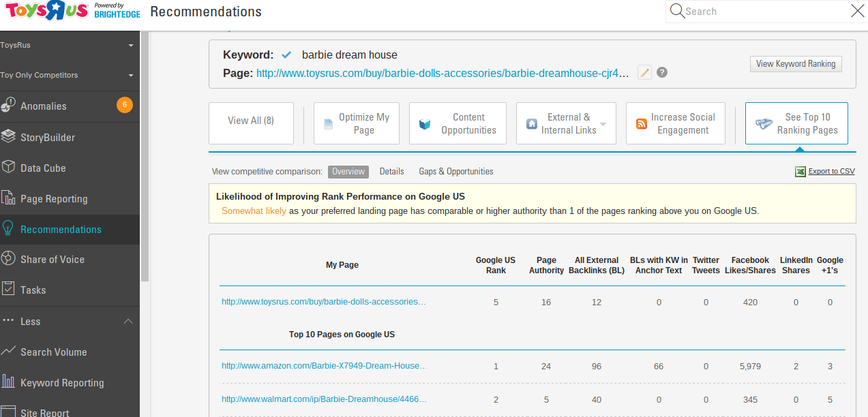Collapse the Less section in the sidebar
Screen dimensions: 868x417
pyautogui.click(x=128, y=321)
